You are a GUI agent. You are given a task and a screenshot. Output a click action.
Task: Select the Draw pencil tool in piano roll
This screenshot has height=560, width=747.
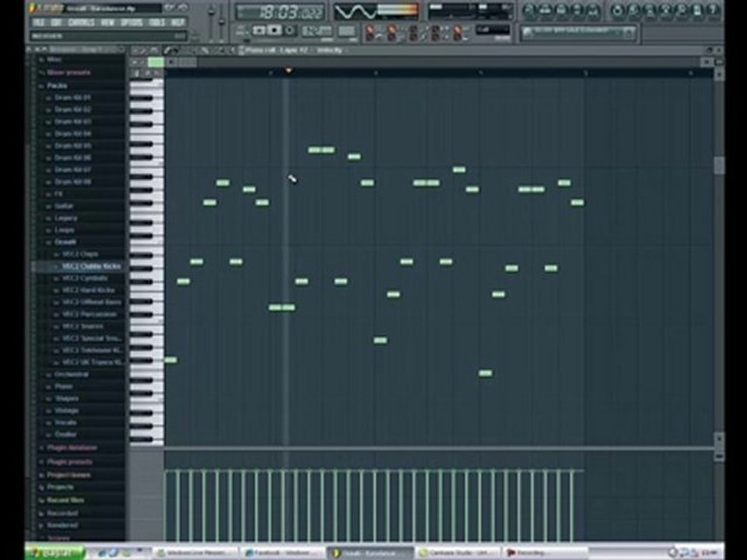click(x=168, y=50)
